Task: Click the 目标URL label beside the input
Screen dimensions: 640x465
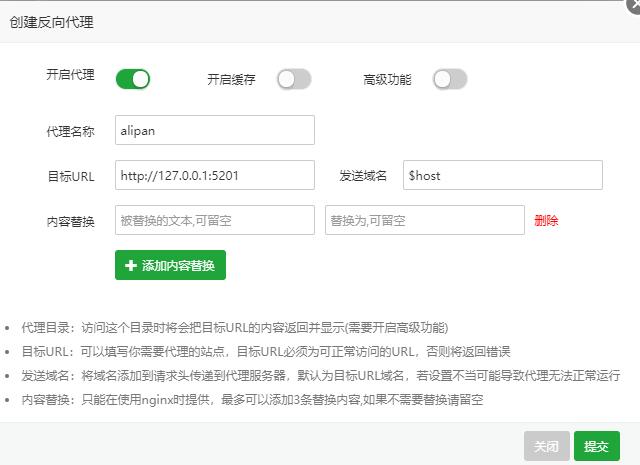Action: pyautogui.click(x=70, y=176)
